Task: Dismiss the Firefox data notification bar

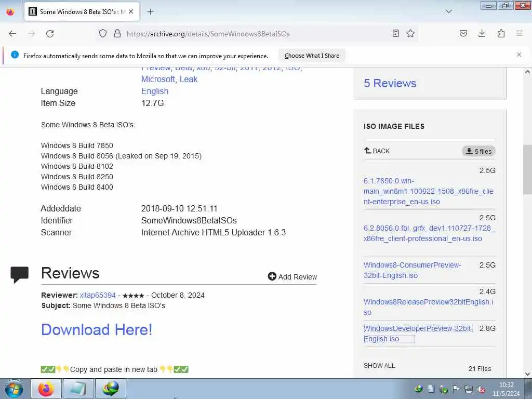Action: pos(519,55)
